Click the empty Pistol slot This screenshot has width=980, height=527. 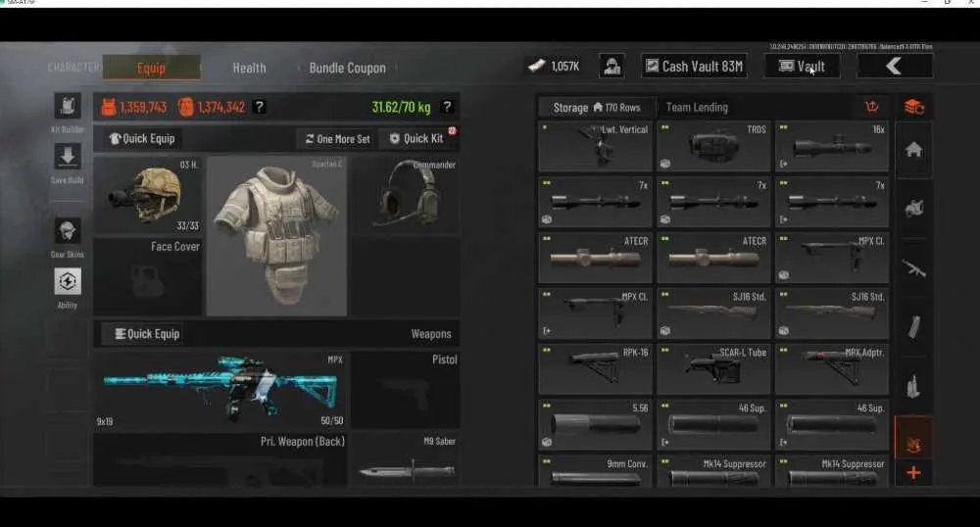tap(406, 390)
